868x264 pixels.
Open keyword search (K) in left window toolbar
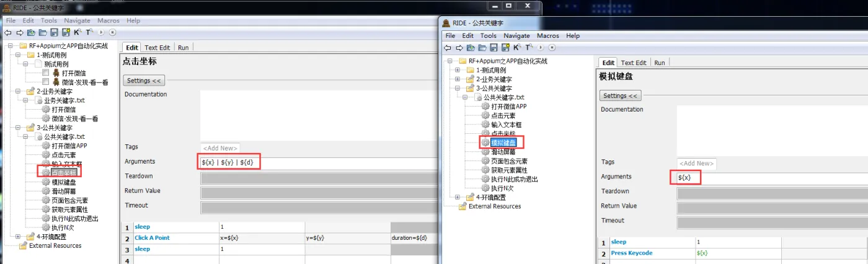77,32
